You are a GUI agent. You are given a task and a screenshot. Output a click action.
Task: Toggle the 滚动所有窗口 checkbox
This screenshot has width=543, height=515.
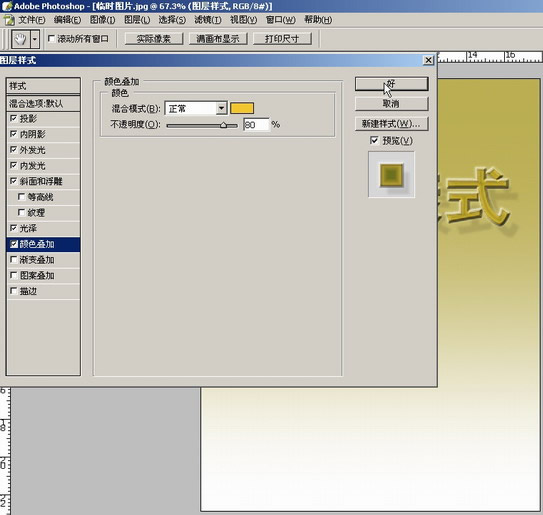click(x=51, y=38)
